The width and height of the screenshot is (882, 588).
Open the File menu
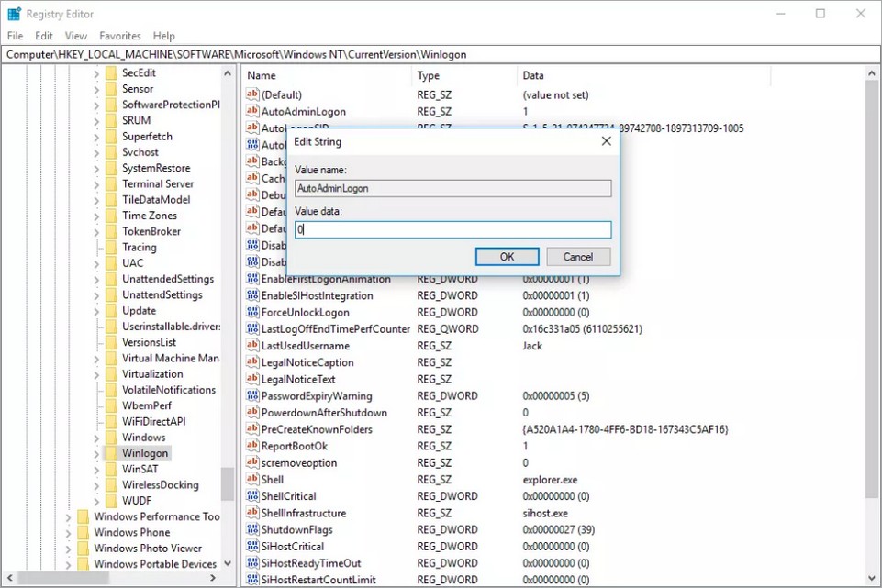point(16,36)
